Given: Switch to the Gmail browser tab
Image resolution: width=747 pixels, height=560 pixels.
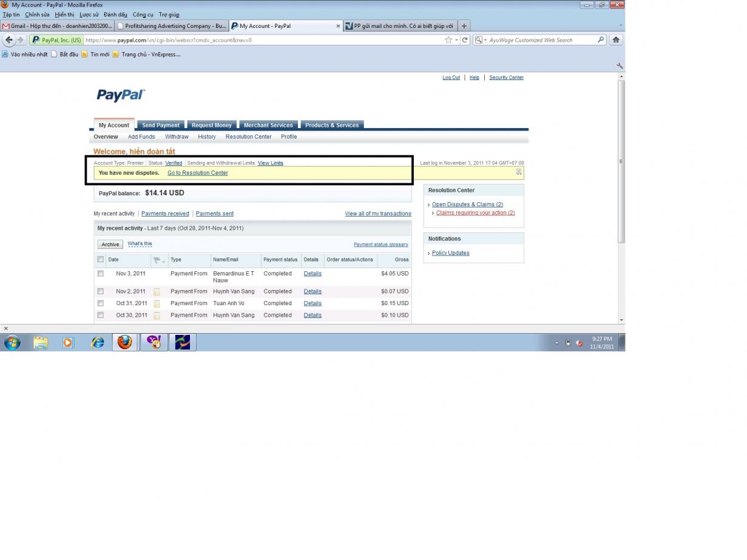Looking at the screenshot, I should pos(57,26).
